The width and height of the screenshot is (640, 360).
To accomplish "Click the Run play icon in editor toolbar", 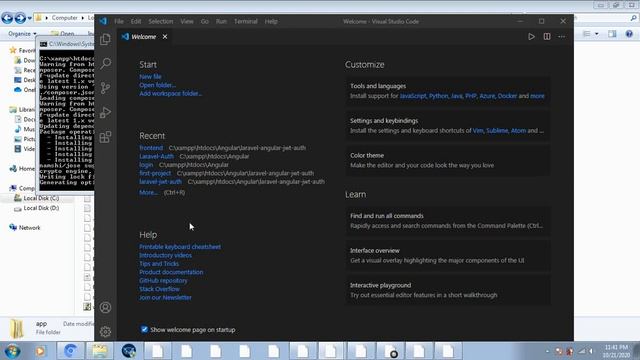I will tap(531, 37).
